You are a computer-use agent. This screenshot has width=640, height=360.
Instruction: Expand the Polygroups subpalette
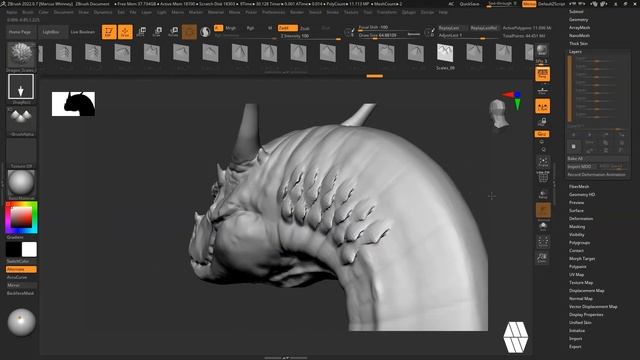click(x=579, y=242)
